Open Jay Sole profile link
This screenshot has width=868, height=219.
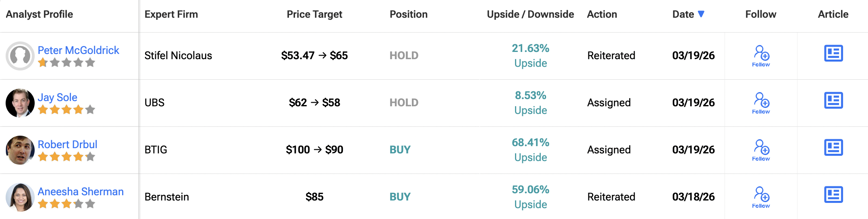click(x=57, y=97)
